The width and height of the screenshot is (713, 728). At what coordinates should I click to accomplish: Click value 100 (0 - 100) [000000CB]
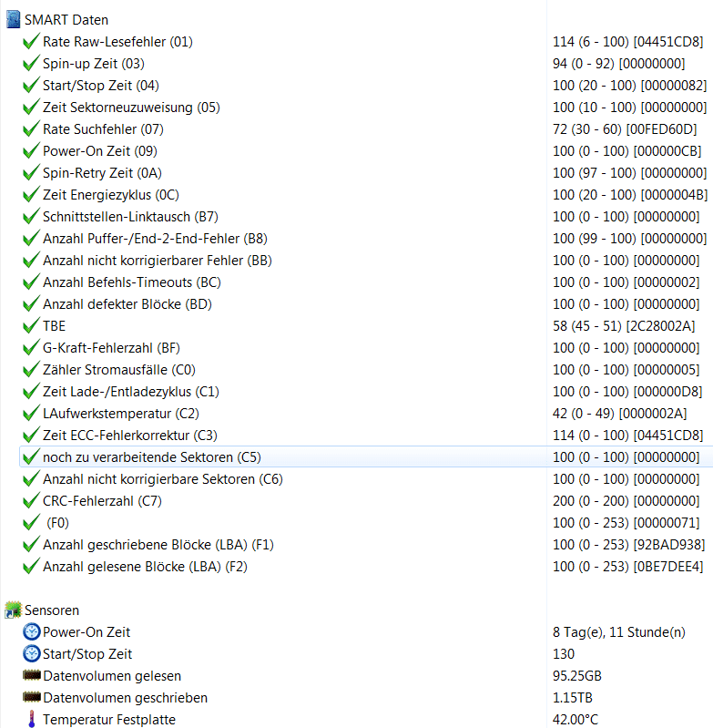pyautogui.click(x=626, y=150)
